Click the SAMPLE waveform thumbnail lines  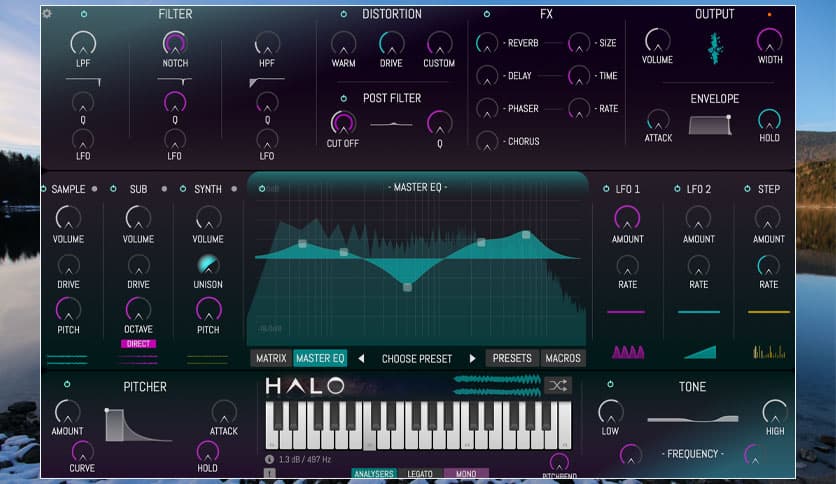click(x=67, y=360)
